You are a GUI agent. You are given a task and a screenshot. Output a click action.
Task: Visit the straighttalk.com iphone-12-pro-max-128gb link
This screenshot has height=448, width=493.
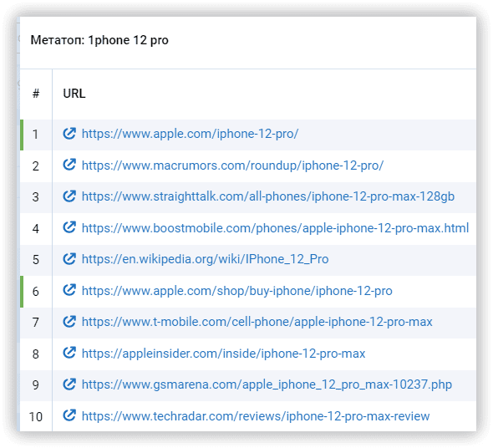tap(268, 196)
